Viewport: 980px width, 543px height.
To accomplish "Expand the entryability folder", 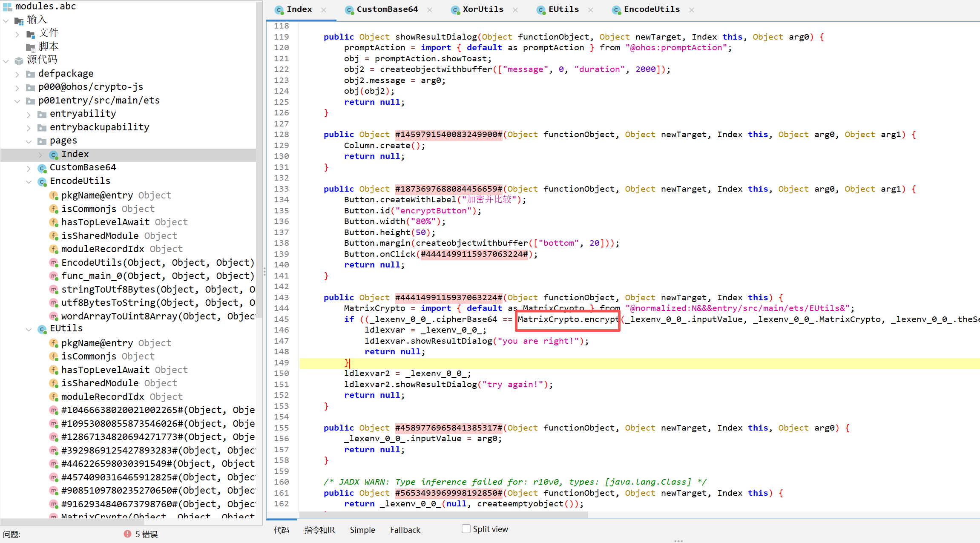I will 29,114.
